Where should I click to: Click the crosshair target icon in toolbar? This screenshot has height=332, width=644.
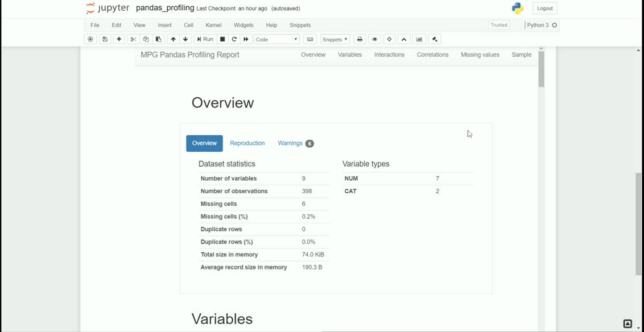click(389, 39)
